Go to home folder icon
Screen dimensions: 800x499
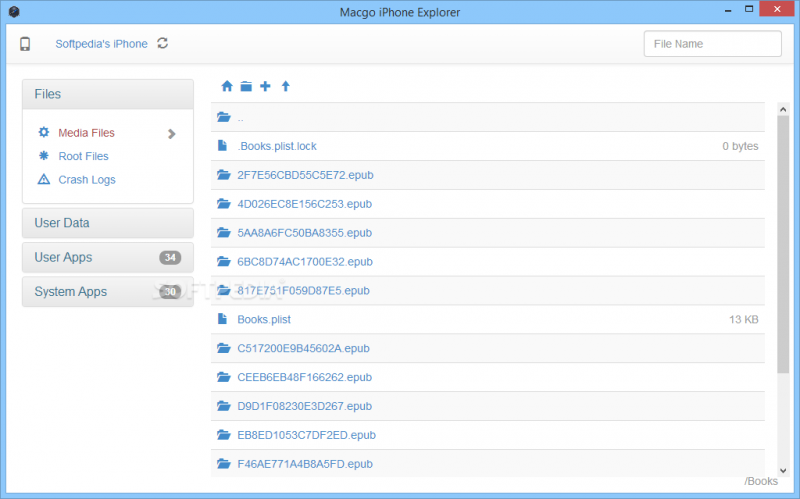click(227, 86)
